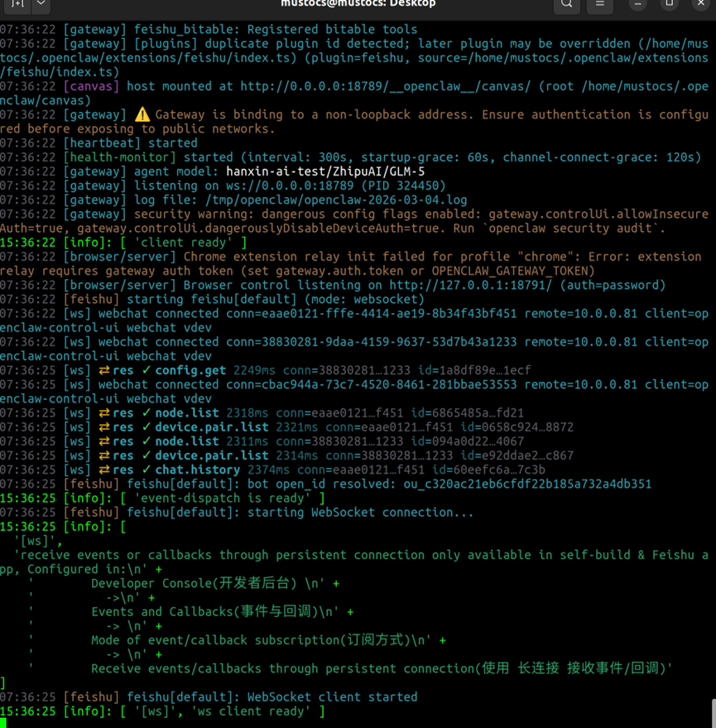Click id=1a8df89e…1ecf on config.get line
Image resolution: width=716 pixels, height=728 pixels.
pyautogui.click(x=474, y=370)
